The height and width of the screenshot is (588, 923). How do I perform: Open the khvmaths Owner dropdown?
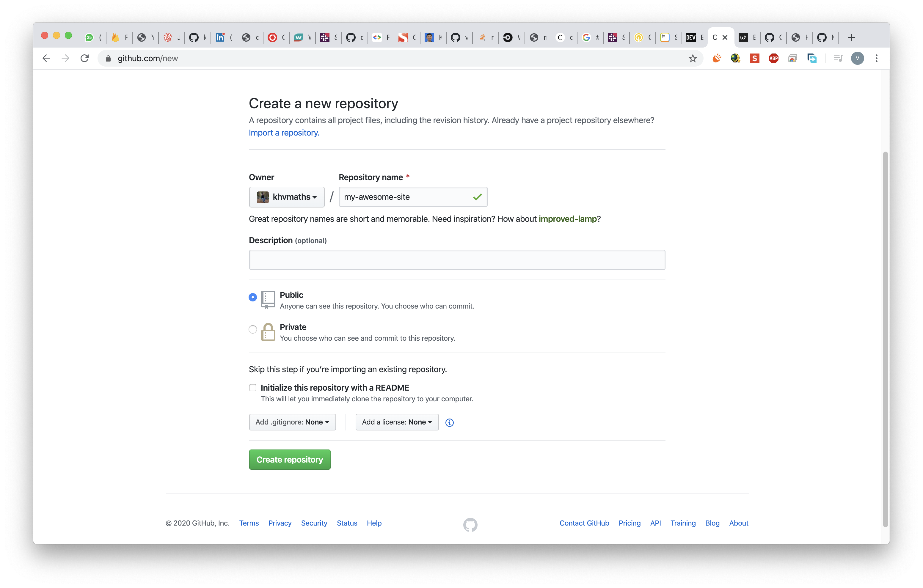coord(287,197)
